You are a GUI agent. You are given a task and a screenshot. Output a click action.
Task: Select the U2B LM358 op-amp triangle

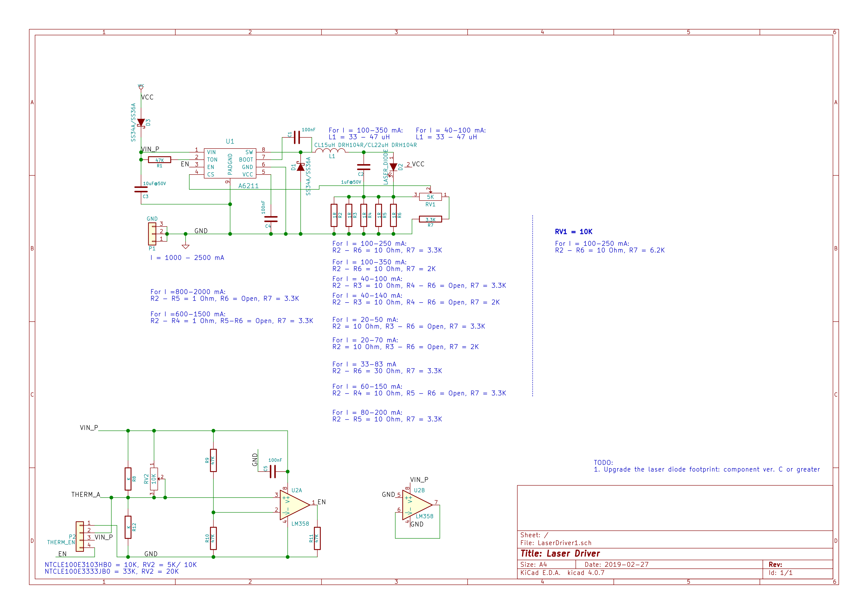417,505
